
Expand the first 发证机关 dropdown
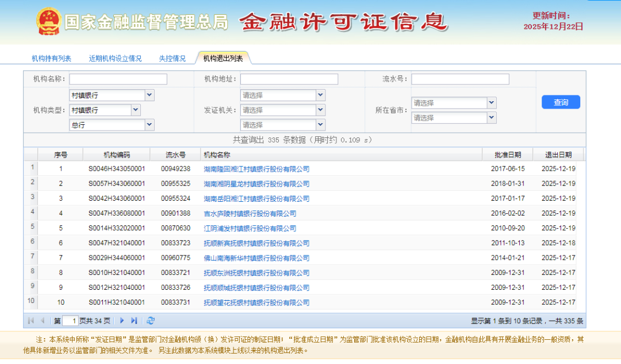(x=320, y=95)
